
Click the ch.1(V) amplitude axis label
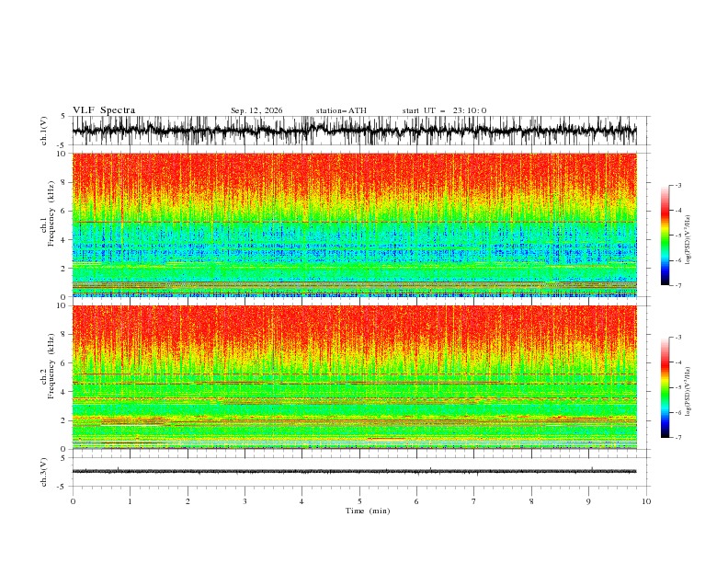pos(44,131)
